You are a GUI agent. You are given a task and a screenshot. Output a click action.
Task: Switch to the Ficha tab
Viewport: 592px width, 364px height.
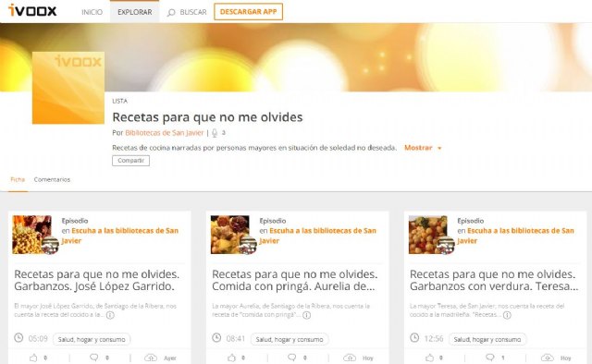point(18,179)
